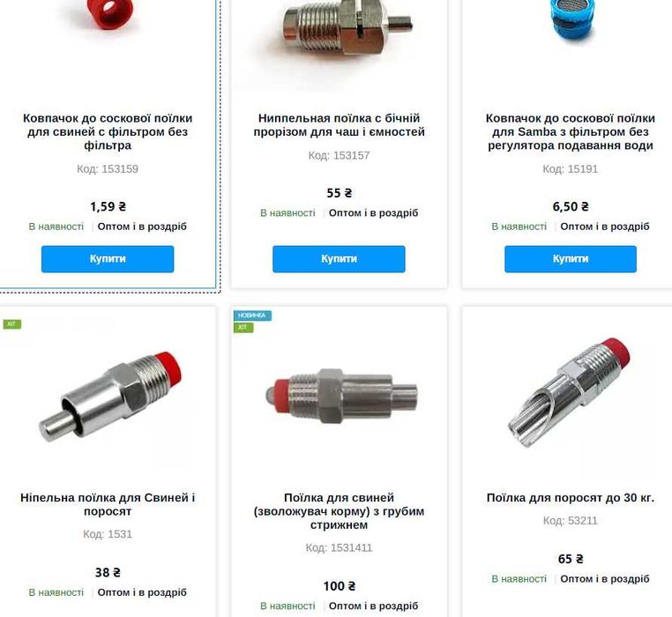Image resolution: width=672 pixels, height=617 pixels.
Task: Click the 100 ₴ price of feed moistener
Action: tap(339, 586)
